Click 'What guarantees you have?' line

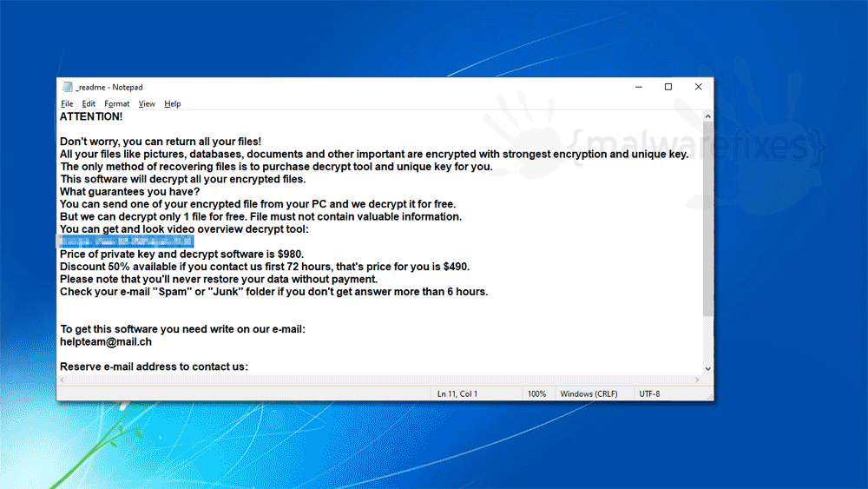129,192
